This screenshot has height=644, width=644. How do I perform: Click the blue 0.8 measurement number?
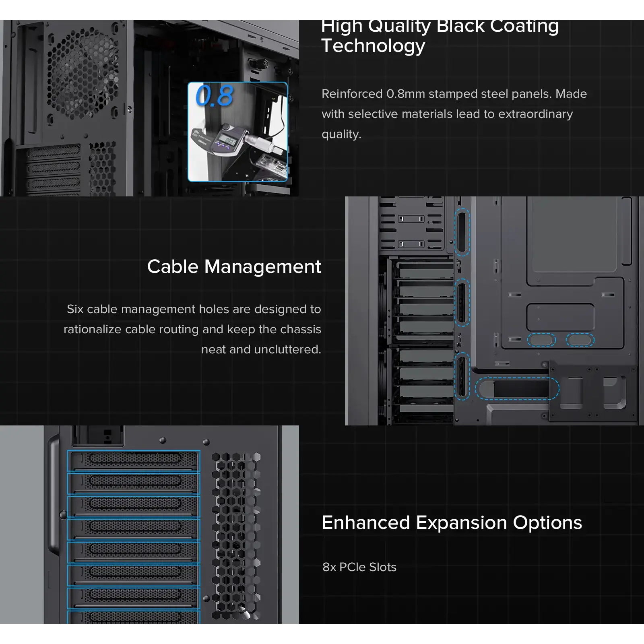pyautogui.click(x=214, y=96)
